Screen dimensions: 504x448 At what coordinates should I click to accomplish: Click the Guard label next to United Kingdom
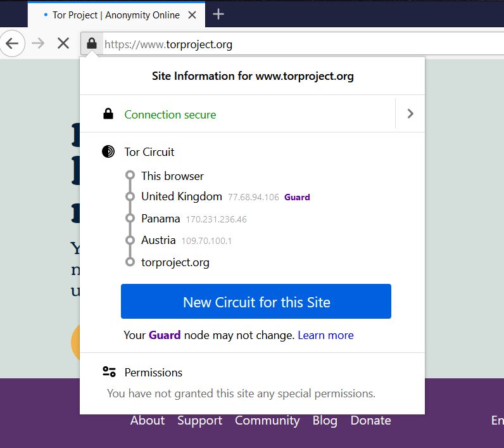[x=297, y=197]
